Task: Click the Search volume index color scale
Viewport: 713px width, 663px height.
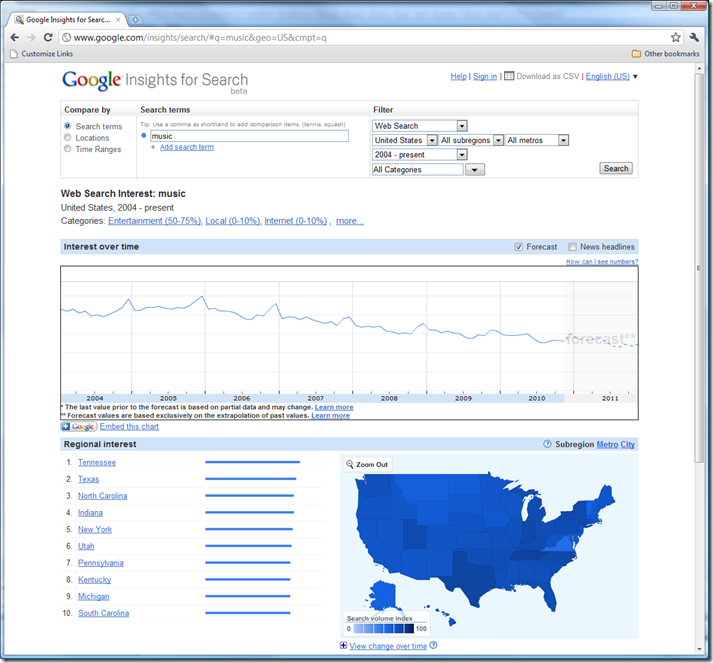Action: coord(384,629)
